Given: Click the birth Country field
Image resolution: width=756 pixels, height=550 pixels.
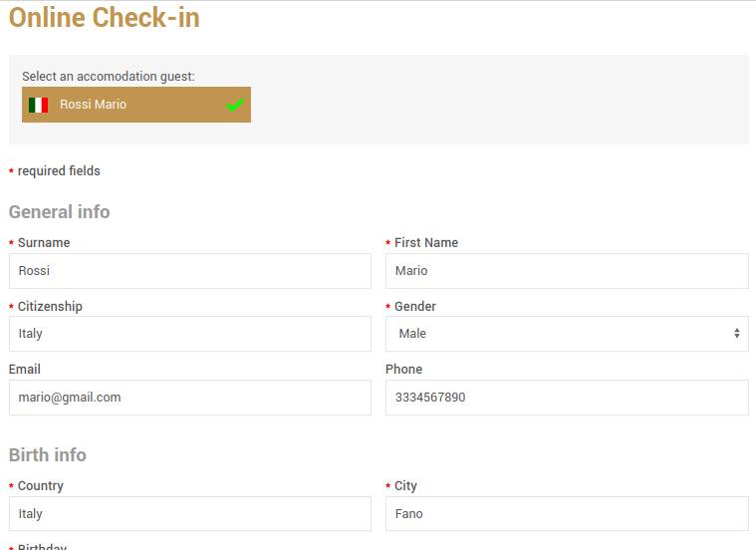Looking at the screenshot, I should (x=190, y=514).
